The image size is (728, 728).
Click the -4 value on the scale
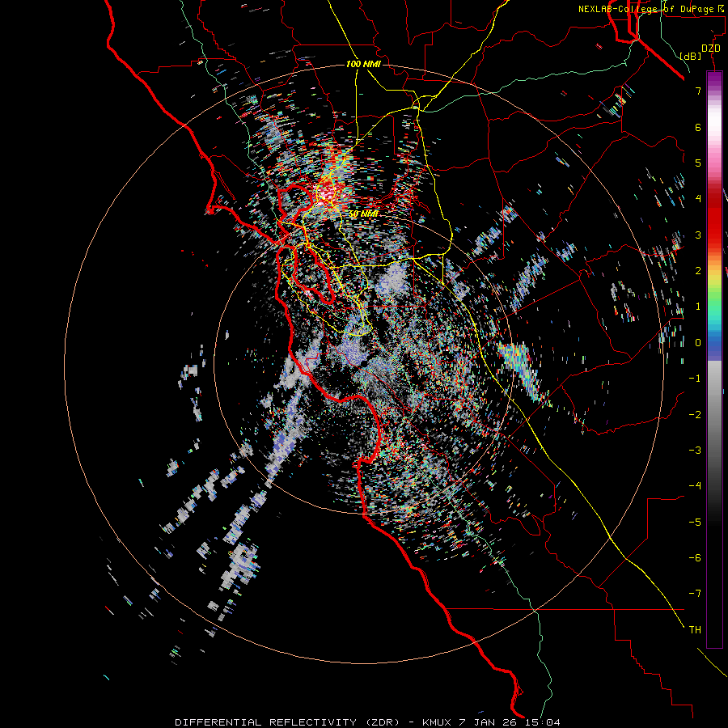coord(695,485)
